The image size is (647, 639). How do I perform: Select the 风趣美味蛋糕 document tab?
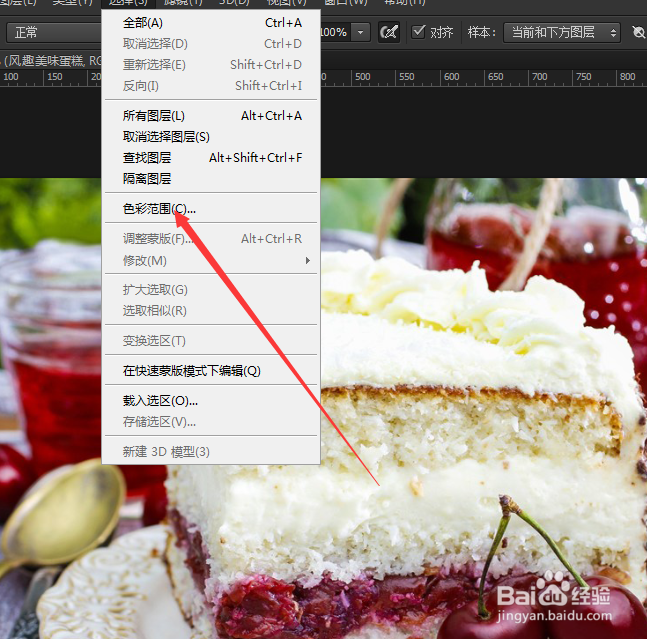click(52, 61)
